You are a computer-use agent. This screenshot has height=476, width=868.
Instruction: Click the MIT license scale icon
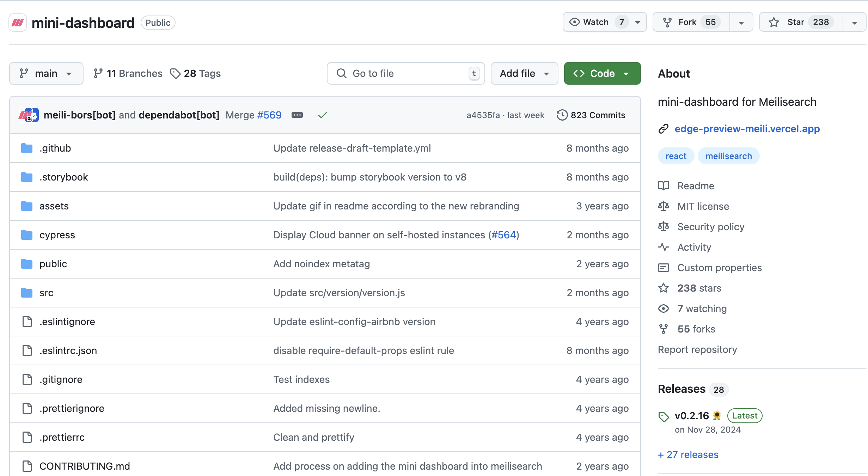coord(664,206)
